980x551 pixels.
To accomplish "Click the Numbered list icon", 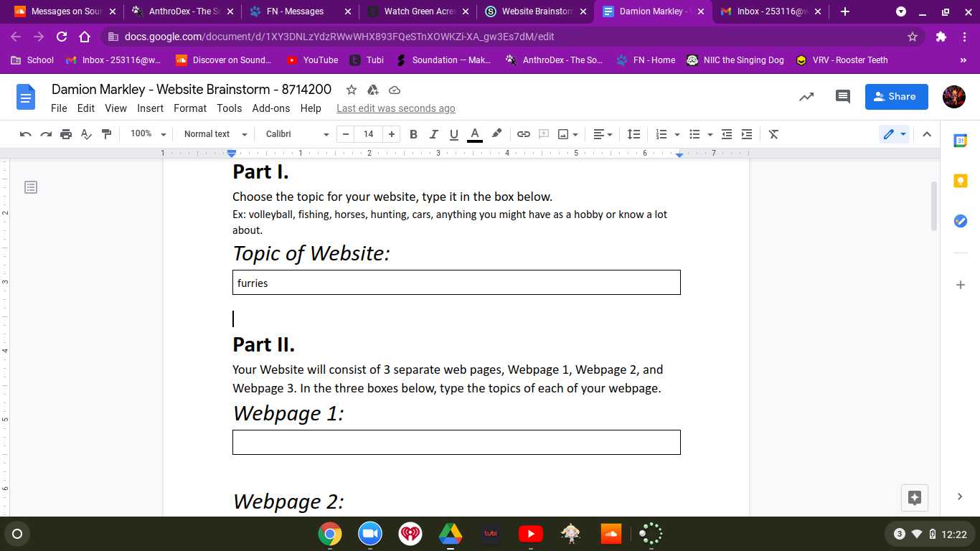I will 661,134.
